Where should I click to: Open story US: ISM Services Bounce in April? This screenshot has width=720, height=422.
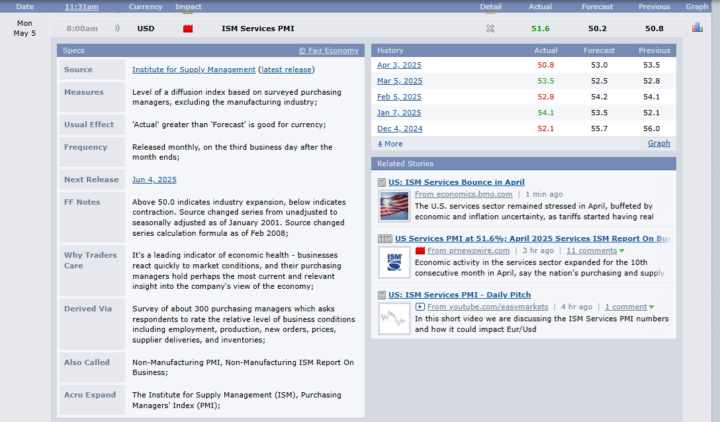(456, 182)
